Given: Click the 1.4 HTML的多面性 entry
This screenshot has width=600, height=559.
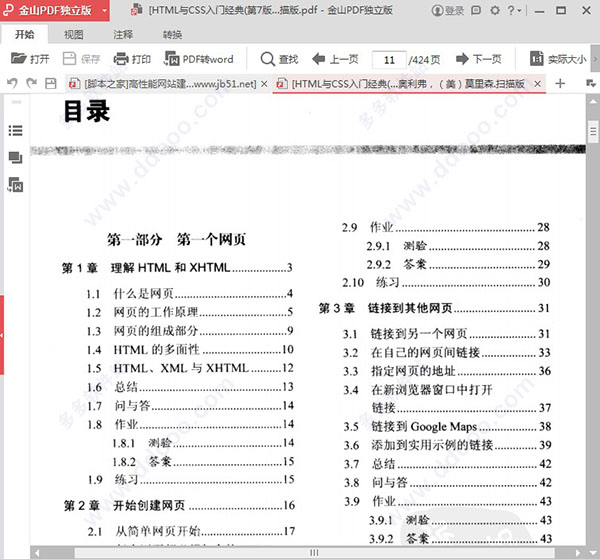Looking at the screenshot, I should (190, 349).
